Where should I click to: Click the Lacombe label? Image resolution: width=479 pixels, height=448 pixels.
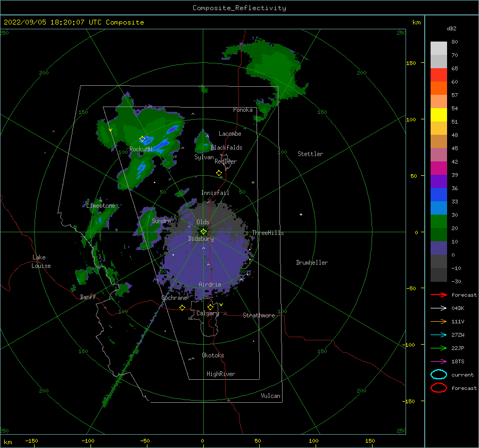pyautogui.click(x=230, y=134)
